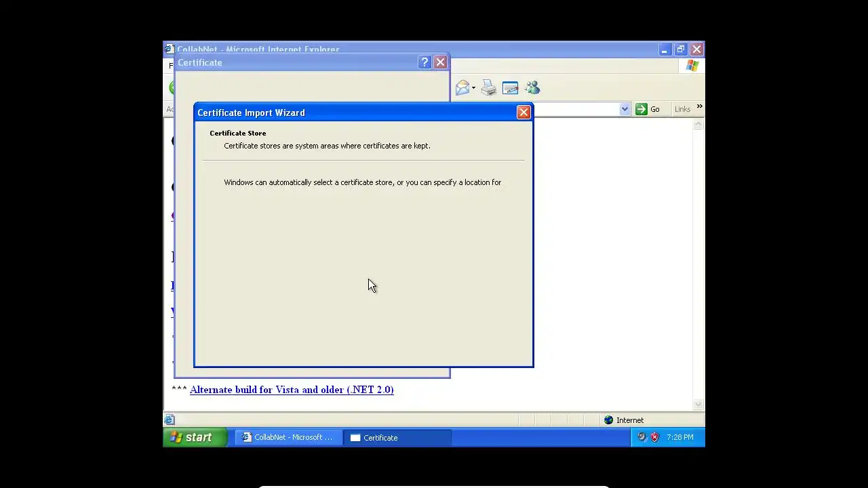This screenshot has height=488, width=868.
Task: Switch to CollabNet Internet Explorer taskbar button
Action: point(288,438)
